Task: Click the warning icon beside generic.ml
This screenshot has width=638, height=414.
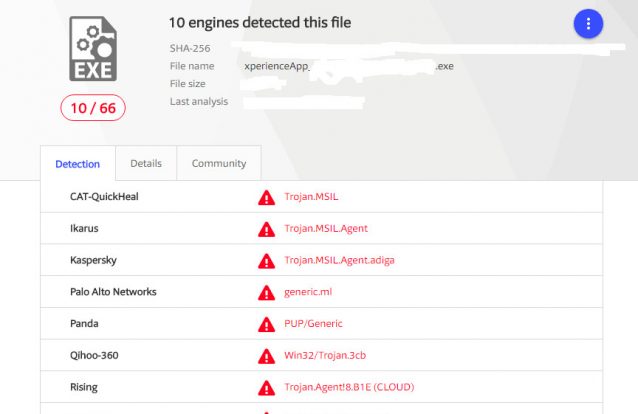Action: (x=266, y=293)
